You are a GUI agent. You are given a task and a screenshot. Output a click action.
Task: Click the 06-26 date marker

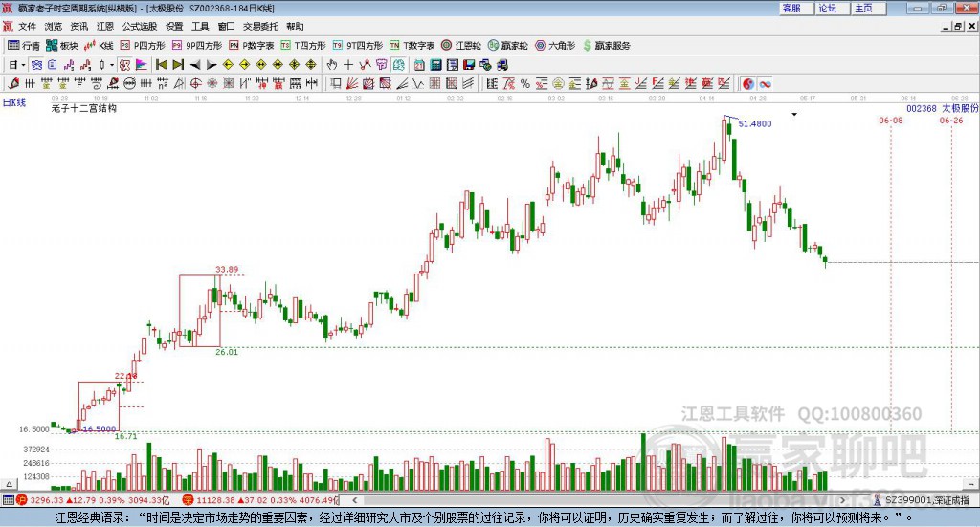pos(951,120)
